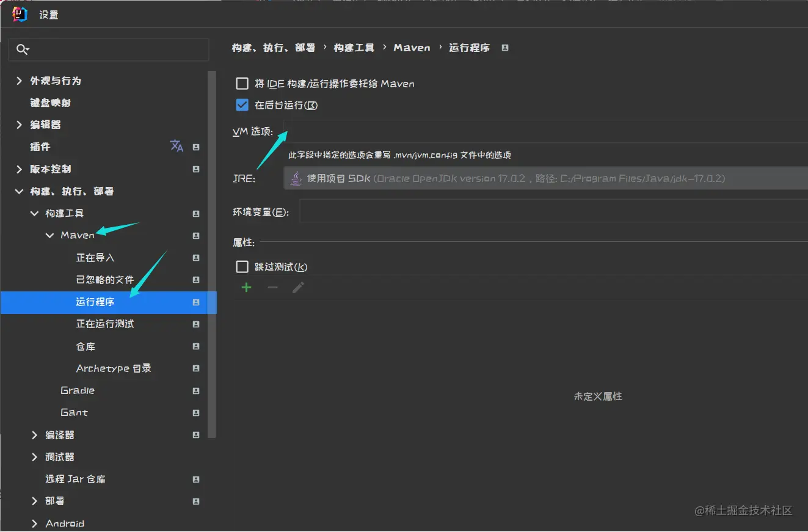Click the minus icon to remove a property
The width and height of the screenshot is (808, 532).
tap(272, 287)
